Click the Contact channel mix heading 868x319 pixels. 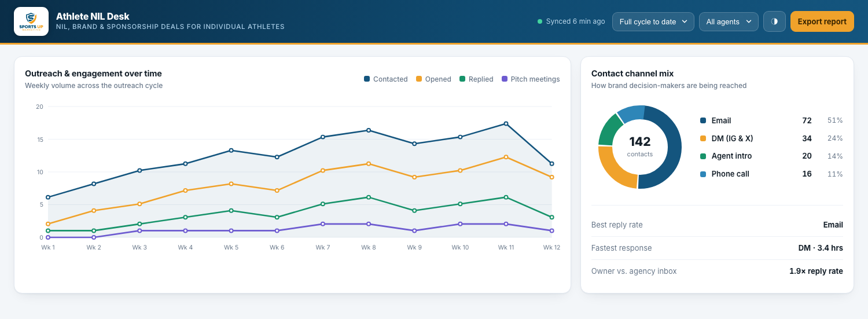[x=632, y=74]
